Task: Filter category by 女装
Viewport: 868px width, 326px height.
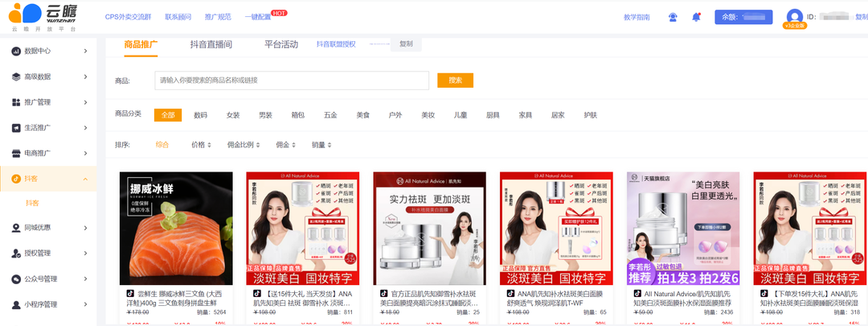Action: [233, 115]
